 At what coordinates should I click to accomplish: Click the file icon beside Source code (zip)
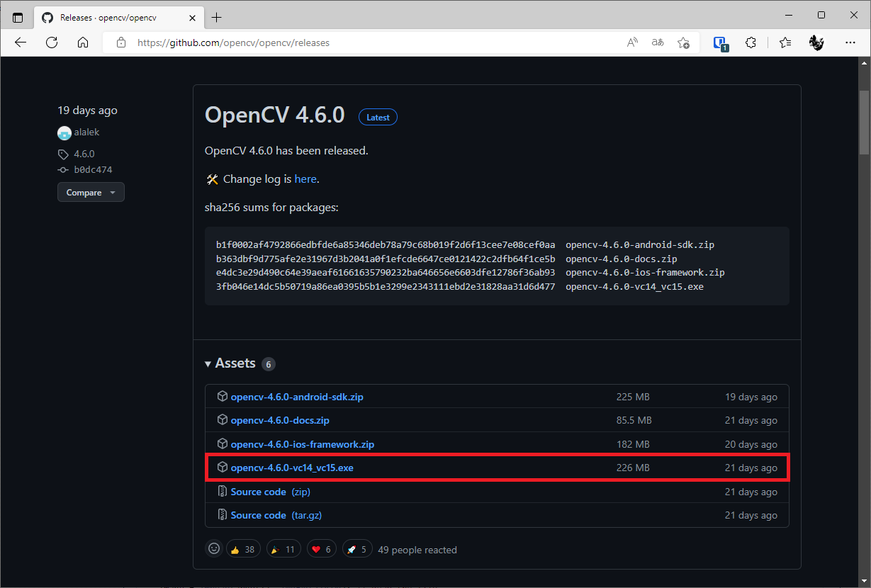tap(222, 492)
